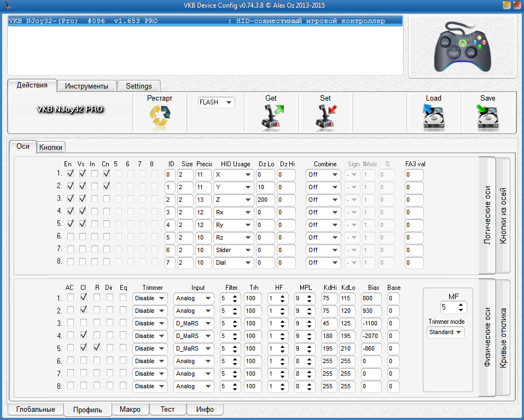This screenshot has height=420, width=524.
Task: Open HID Usage dropdown showing Slider
Action: (x=233, y=250)
